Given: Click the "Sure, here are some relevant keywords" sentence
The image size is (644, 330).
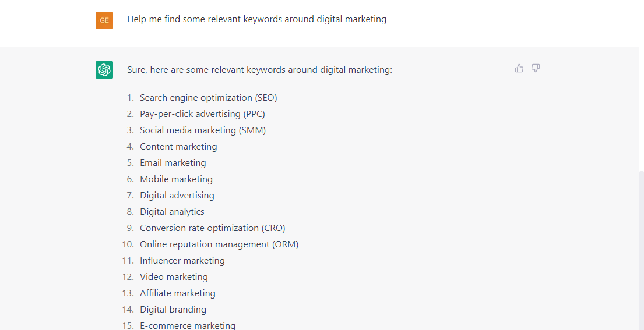Looking at the screenshot, I should tap(259, 70).
